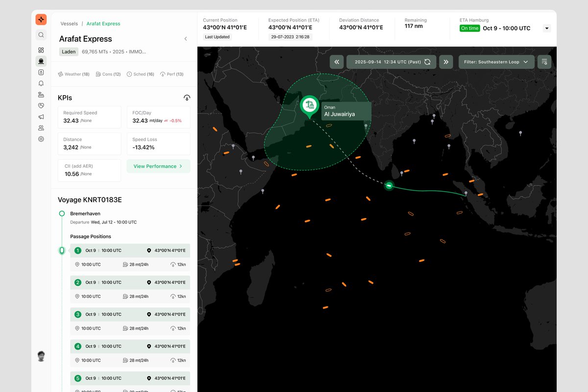The width and height of the screenshot is (588, 392).
Task: Select the vessels ship icon in sidebar
Action: click(41, 61)
